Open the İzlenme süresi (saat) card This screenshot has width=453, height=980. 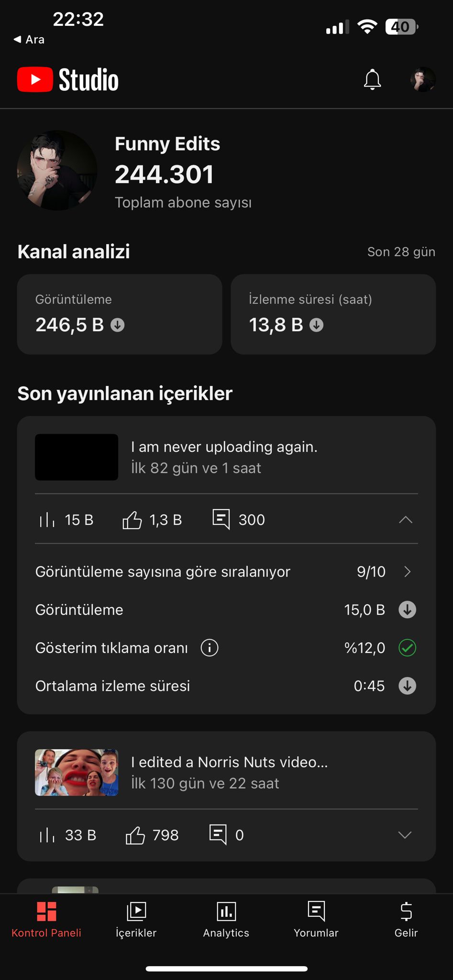(333, 314)
